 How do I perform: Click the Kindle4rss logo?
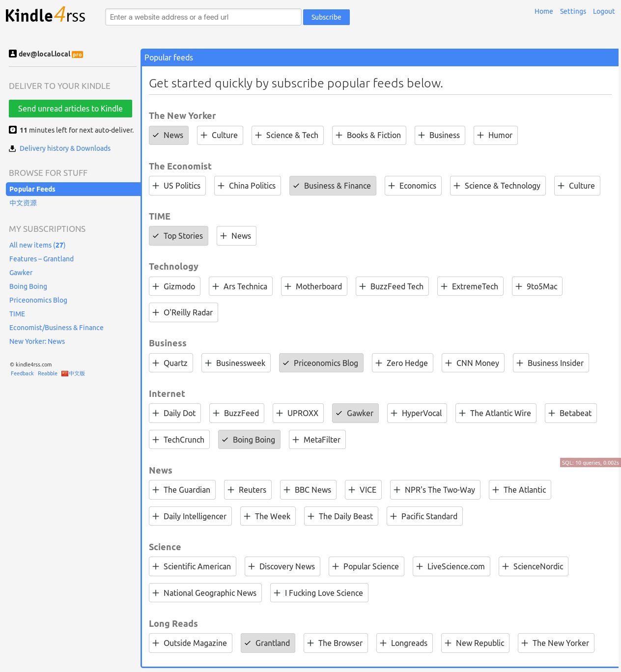pyautogui.click(x=45, y=16)
